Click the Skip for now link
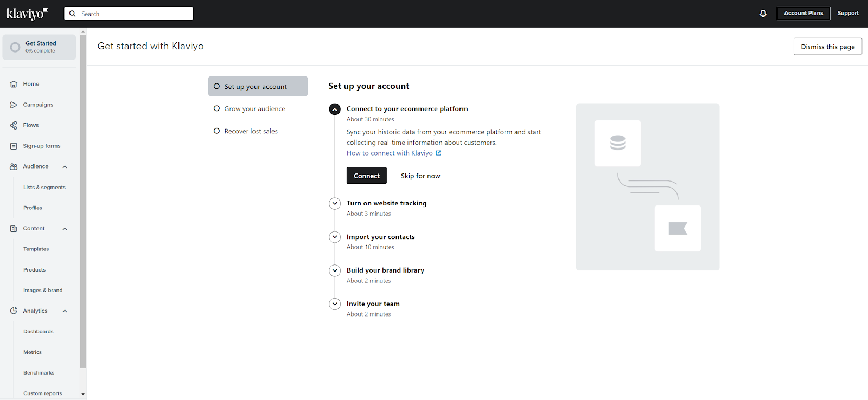Screen dimensions: 868x400 point(420,176)
